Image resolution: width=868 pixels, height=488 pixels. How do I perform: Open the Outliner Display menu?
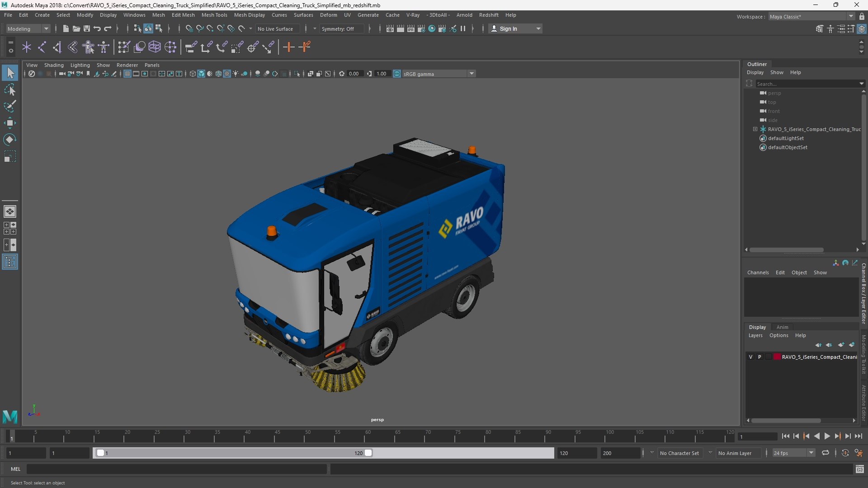[755, 72]
